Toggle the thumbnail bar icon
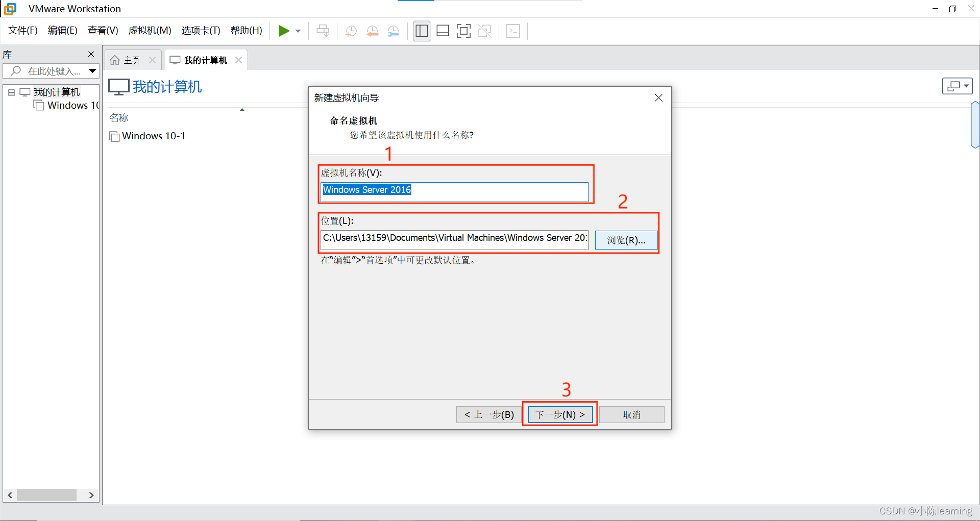980x521 pixels. pyautogui.click(x=443, y=31)
